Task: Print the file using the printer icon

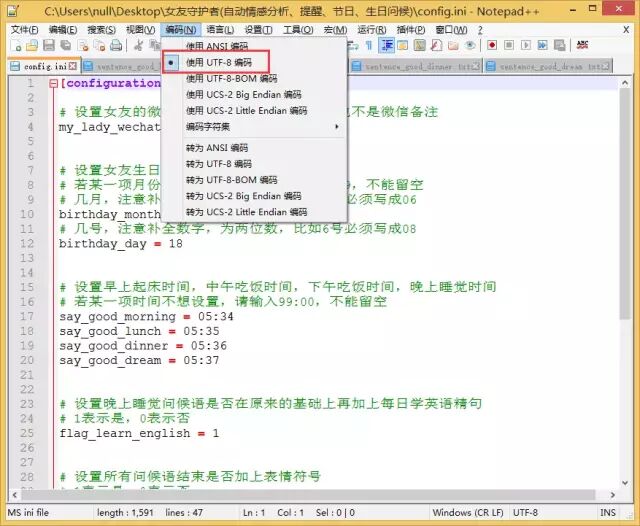Action: coord(116,45)
